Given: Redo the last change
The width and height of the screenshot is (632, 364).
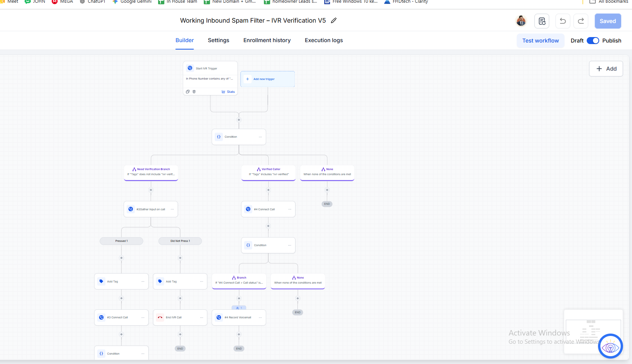Looking at the screenshot, I should (x=581, y=21).
